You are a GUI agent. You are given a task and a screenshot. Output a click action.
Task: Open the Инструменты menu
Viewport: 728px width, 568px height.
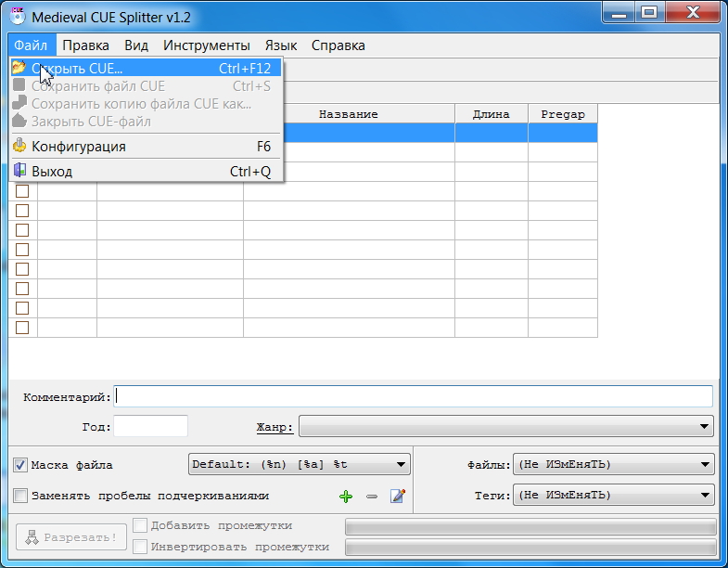(x=206, y=45)
